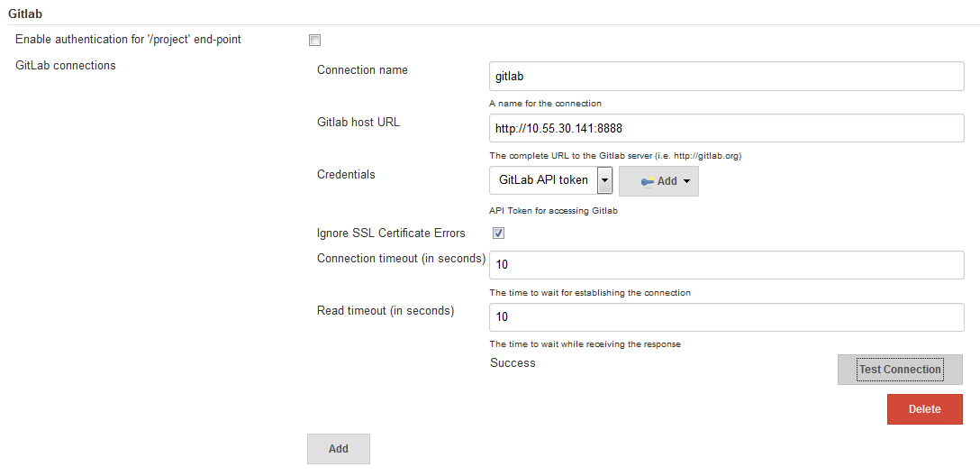Click the 'Enable authentication' label text
The width and height of the screenshot is (980, 476).
click(x=128, y=40)
